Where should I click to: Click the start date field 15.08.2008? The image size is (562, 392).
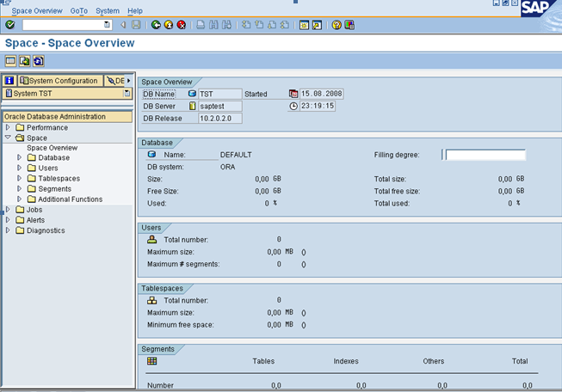[322, 94]
